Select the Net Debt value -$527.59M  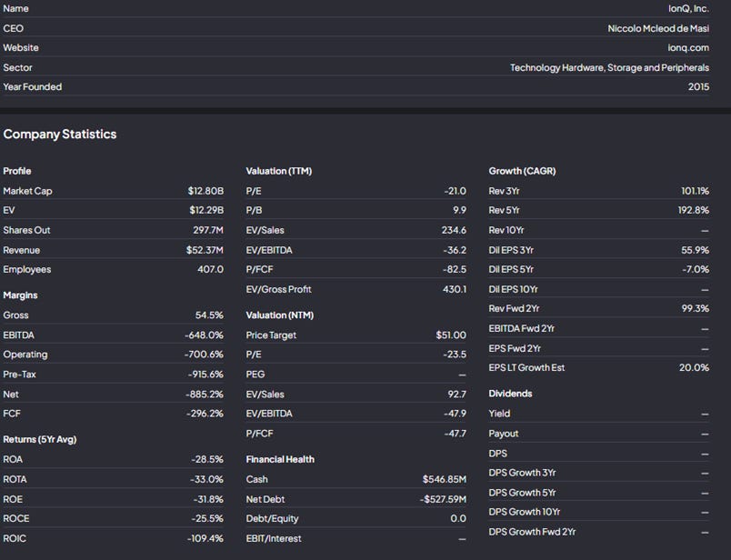[x=443, y=499]
